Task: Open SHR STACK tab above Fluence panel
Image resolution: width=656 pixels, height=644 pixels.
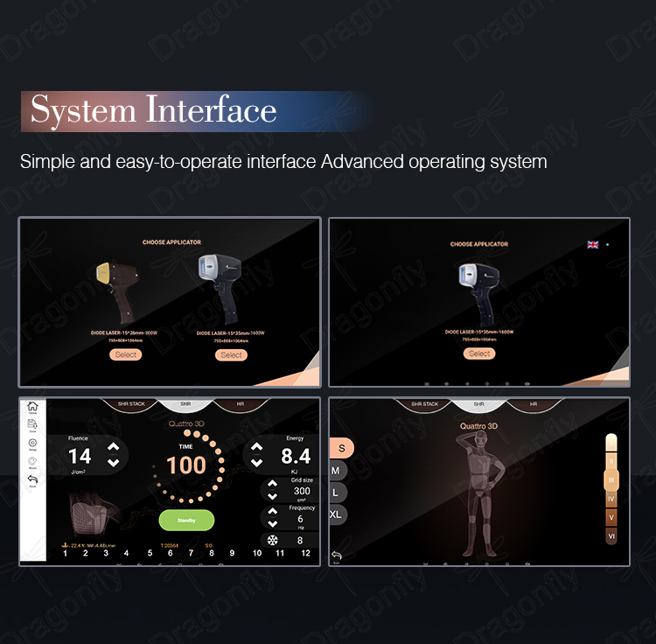Action: pos(131,404)
